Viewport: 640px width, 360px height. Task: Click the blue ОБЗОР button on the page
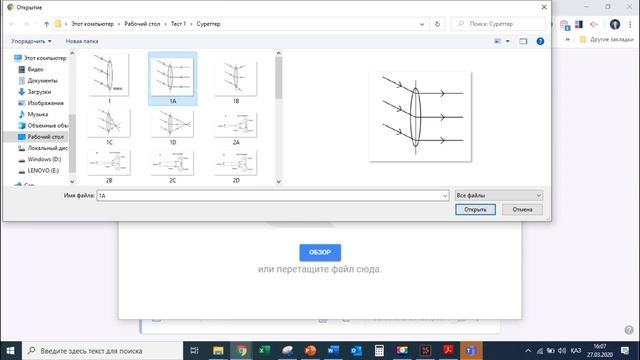(x=320, y=252)
